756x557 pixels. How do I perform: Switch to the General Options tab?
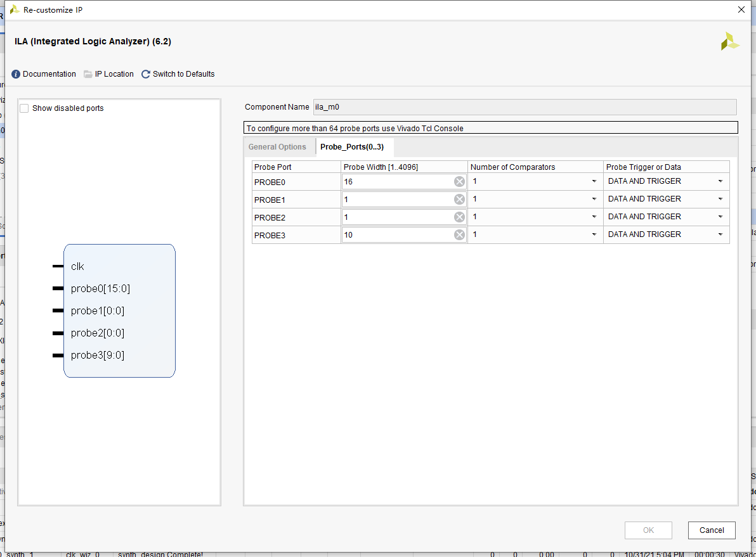(277, 147)
